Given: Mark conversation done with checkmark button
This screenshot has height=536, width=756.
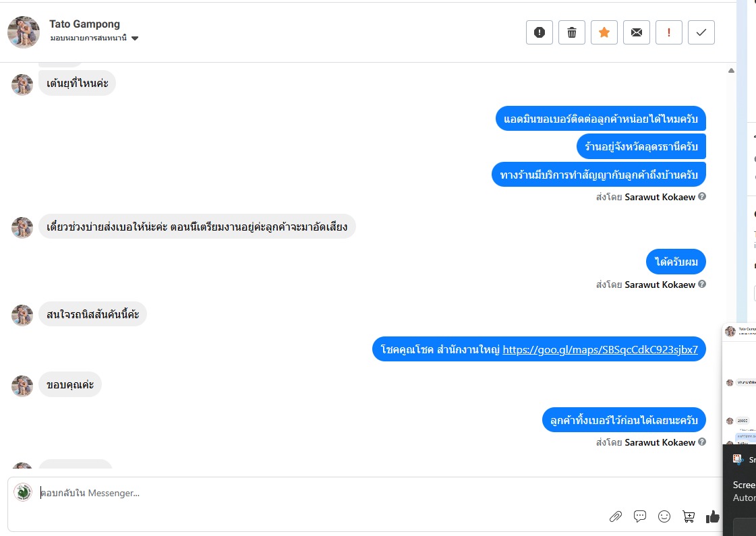Looking at the screenshot, I should pyautogui.click(x=701, y=32).
